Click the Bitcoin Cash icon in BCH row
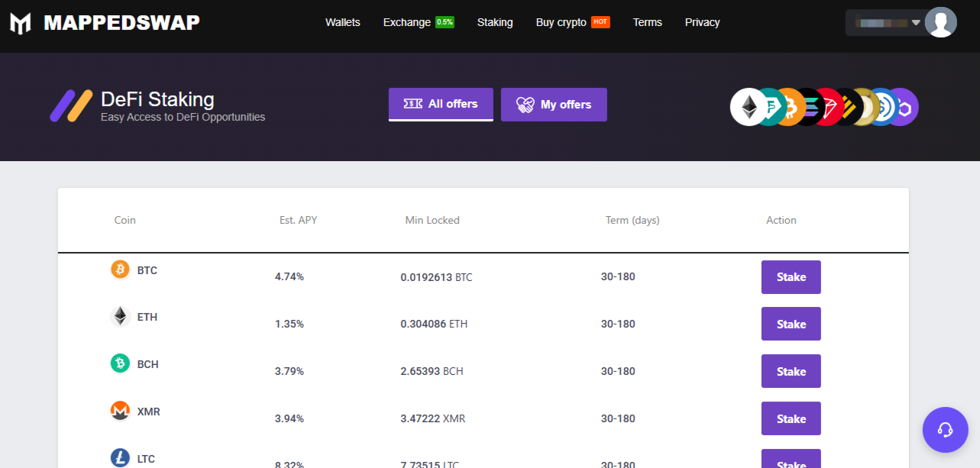 [x=120, y=363]
